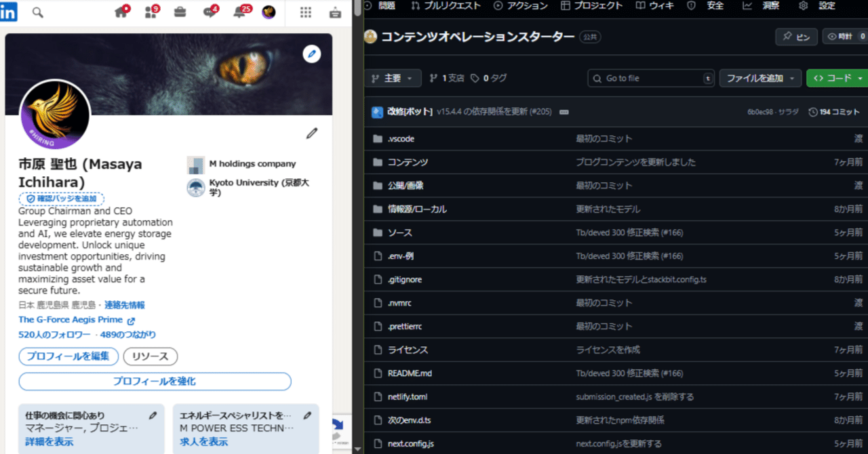Open the LinkedIn apps grid icon
Viewport: 868px width, 454px height.
(305, 12)
